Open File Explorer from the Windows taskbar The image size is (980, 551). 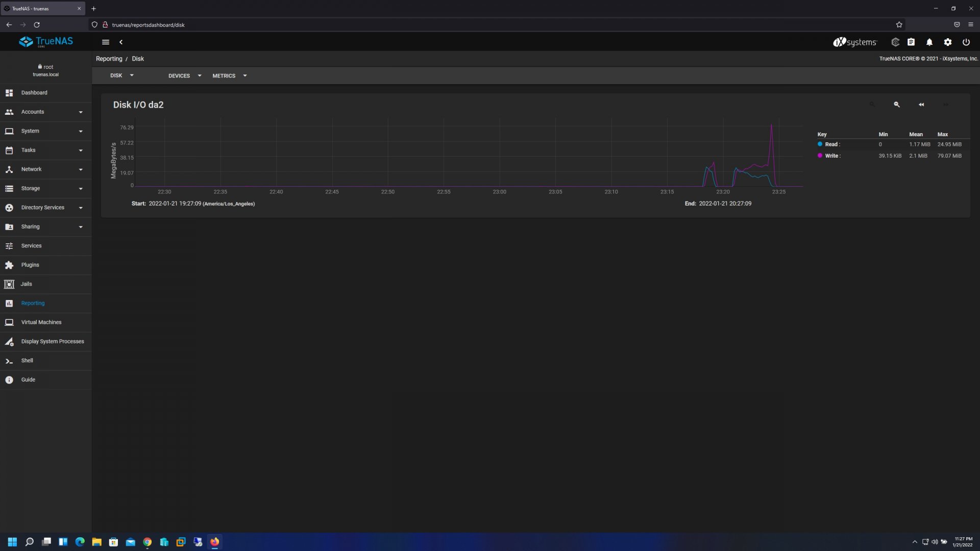96,542
